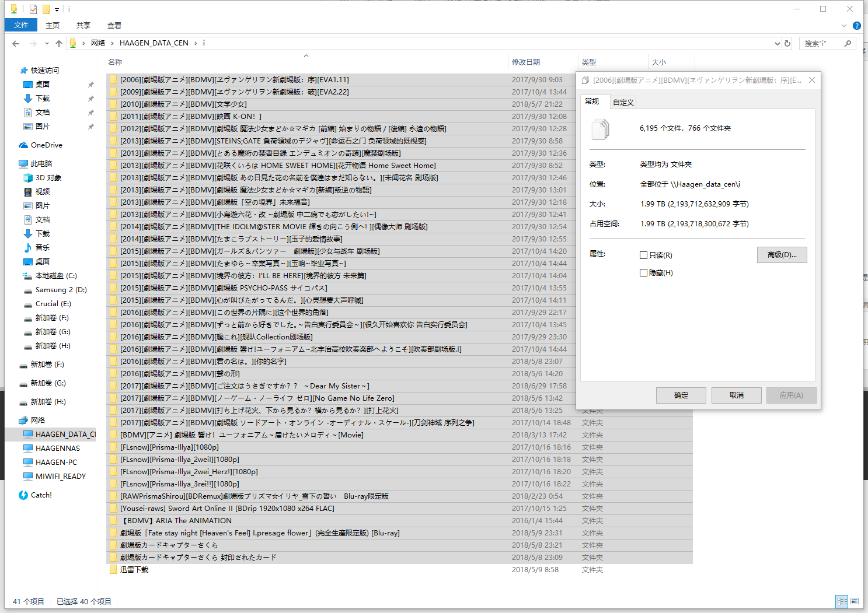The height and width of the screenshot is (613, 868).
Task: Select HAAGENNAS network computer
Action: [57, 448]
